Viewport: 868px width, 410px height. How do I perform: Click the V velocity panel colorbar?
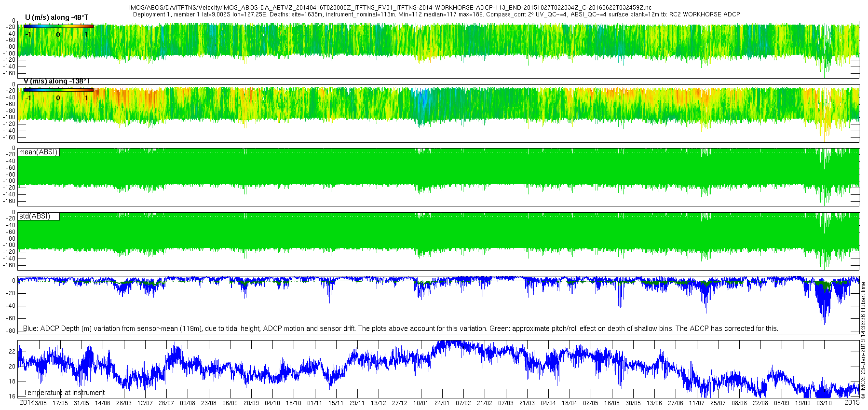click(x=58, y=90)
